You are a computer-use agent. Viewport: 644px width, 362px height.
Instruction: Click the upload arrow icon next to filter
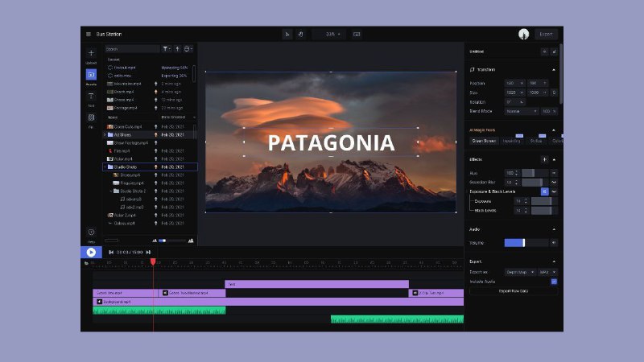tap(177, 49)
